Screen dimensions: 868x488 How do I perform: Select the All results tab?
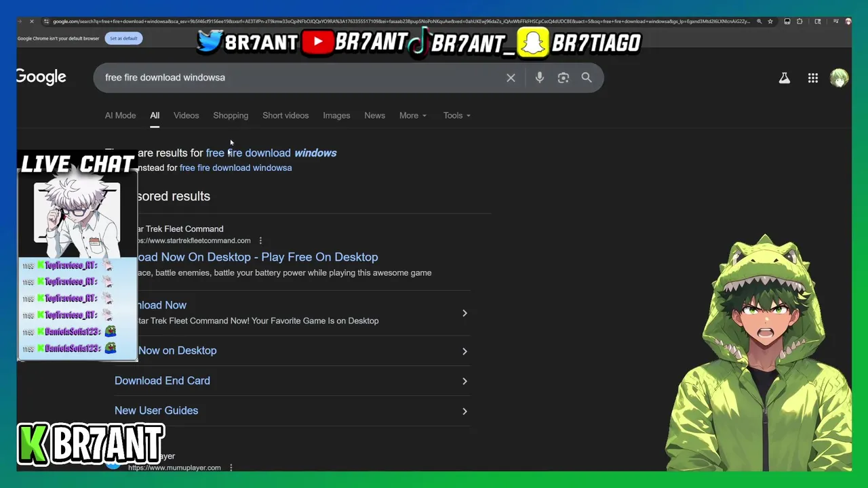(x=155, y=115)
